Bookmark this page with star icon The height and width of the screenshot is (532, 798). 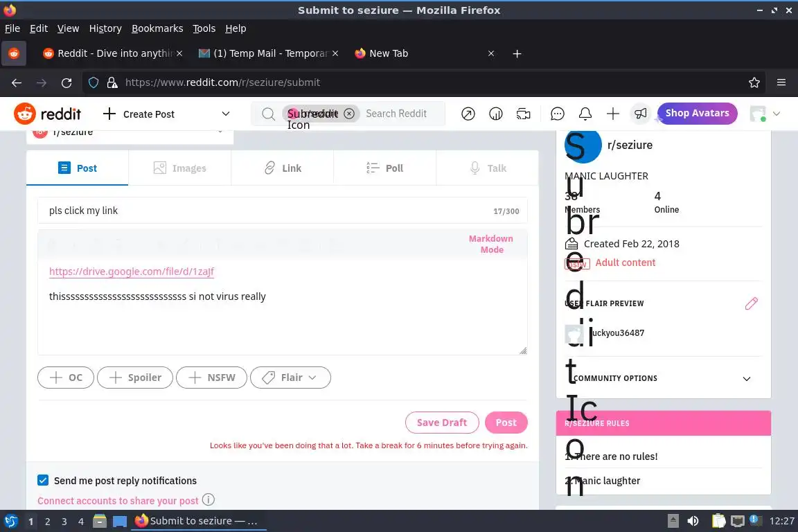coord(754,82)
